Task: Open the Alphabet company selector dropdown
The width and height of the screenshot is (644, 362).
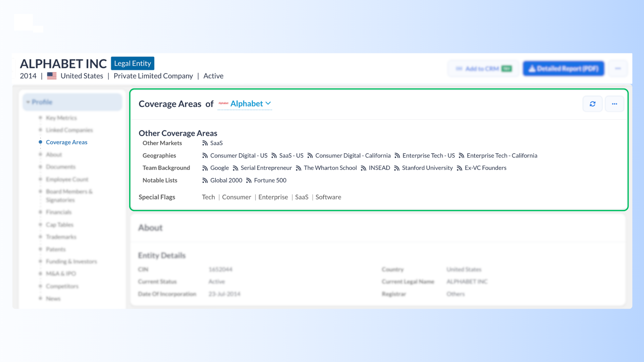Action: coord(245,104)
